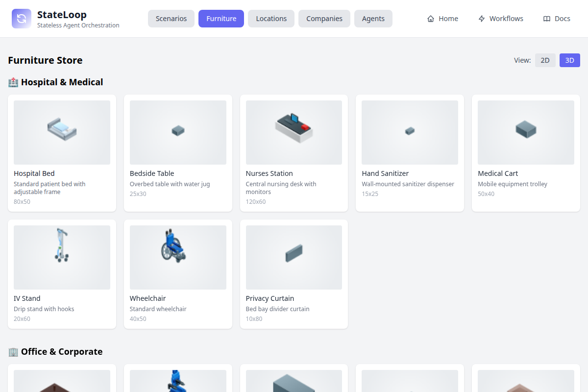Select the IV Stand 3D thumbnail

[x=62, y=257]
